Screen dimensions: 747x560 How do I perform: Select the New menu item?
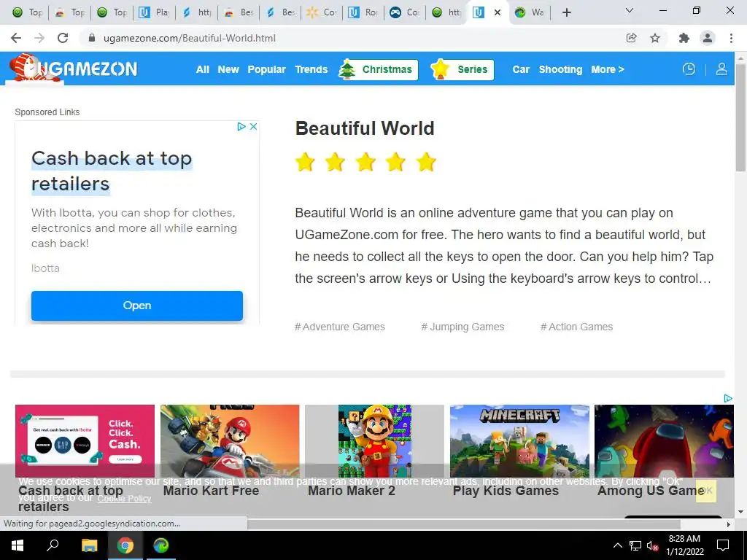pos(228,69)
